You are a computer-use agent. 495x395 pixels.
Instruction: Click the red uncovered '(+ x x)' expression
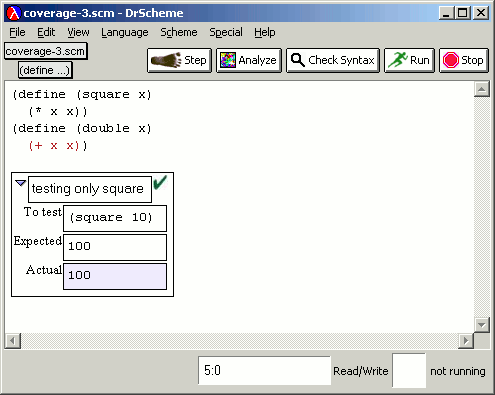click(x=53, y=146)
